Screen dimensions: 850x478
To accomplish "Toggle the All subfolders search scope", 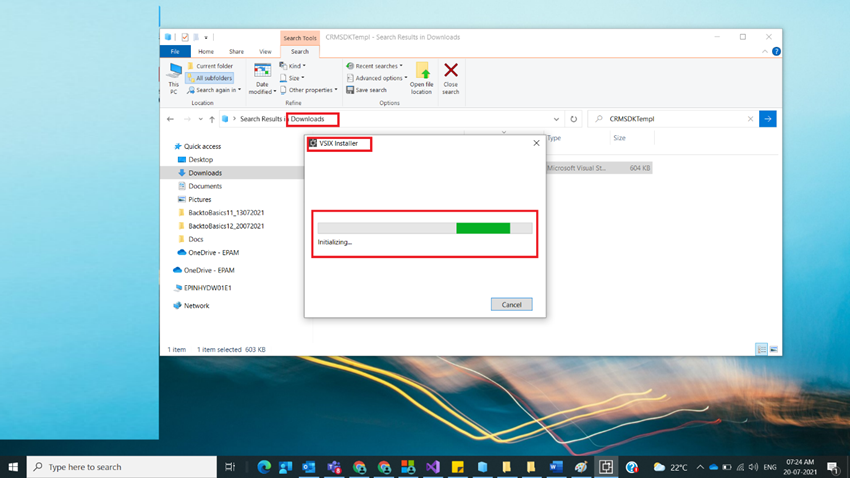I will [210, 78].
